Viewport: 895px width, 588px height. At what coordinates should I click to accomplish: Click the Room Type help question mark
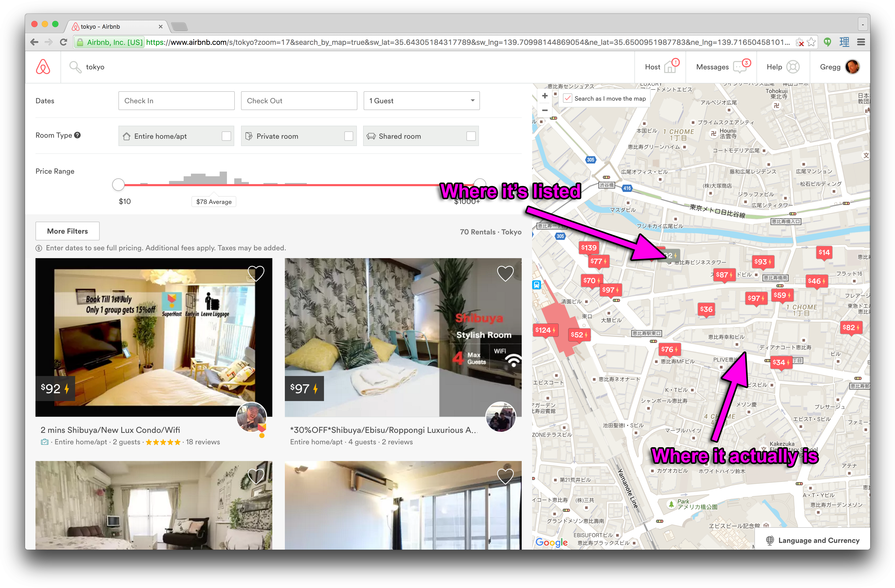pyautogui.click(x=77, y=135)
